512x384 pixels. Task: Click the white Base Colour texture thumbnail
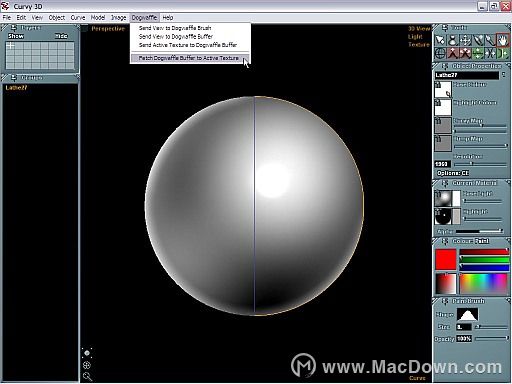pos(443,89)
